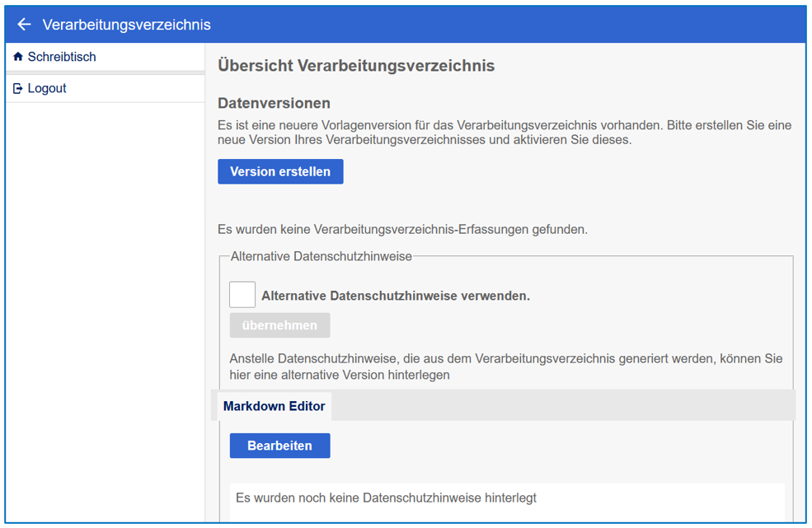Image resolution: width=812 pixels, height=528 pixels.
Task: Click the 'Anstelle Datenschutzhinweise' description text
Action: pyautogui.click(x=505, y=367)
